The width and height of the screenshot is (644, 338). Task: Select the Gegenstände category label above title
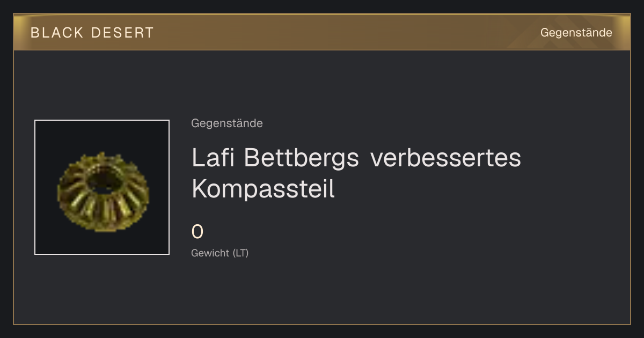227,123
